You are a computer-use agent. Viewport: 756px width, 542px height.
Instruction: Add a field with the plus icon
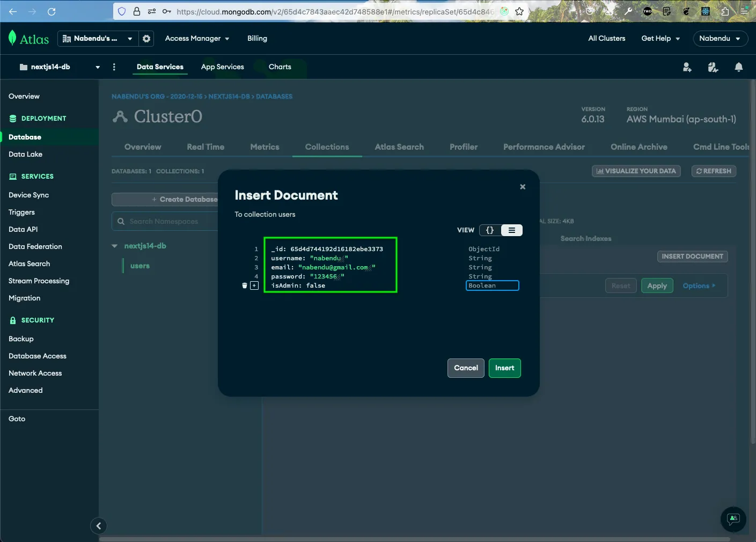[254, 285]
